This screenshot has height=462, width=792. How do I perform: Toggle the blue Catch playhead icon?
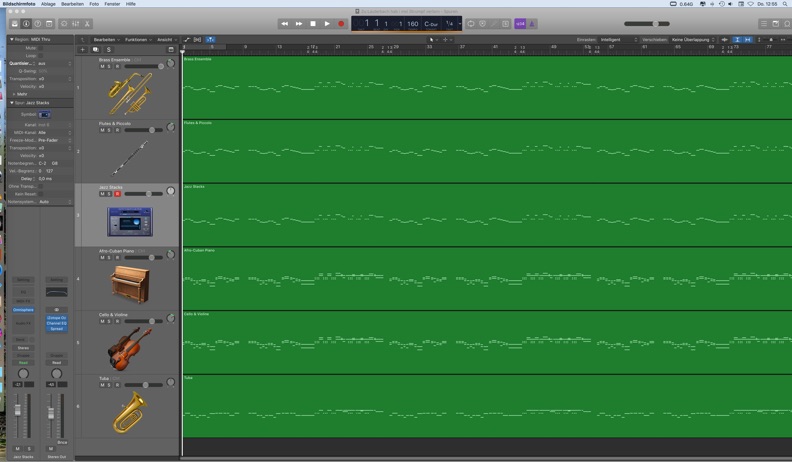coord(210,39)
